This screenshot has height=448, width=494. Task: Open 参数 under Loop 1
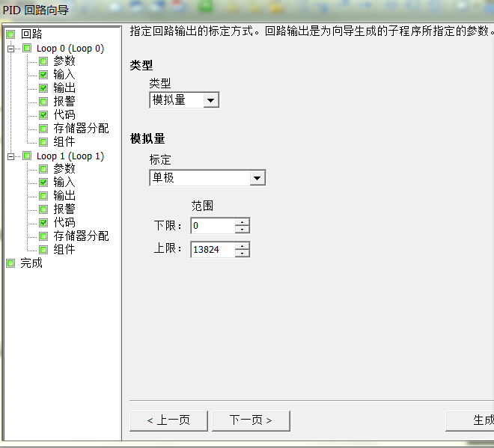click(64, 169)
